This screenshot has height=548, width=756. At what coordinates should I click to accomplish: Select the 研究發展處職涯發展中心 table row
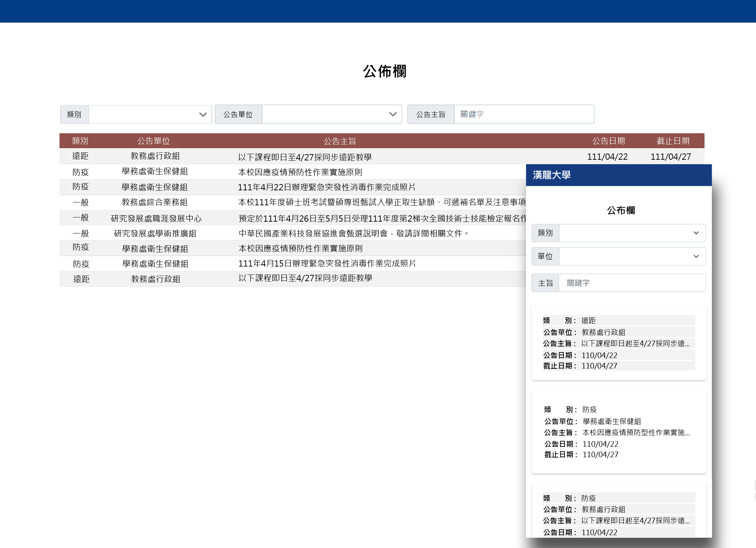pos(156,219)
